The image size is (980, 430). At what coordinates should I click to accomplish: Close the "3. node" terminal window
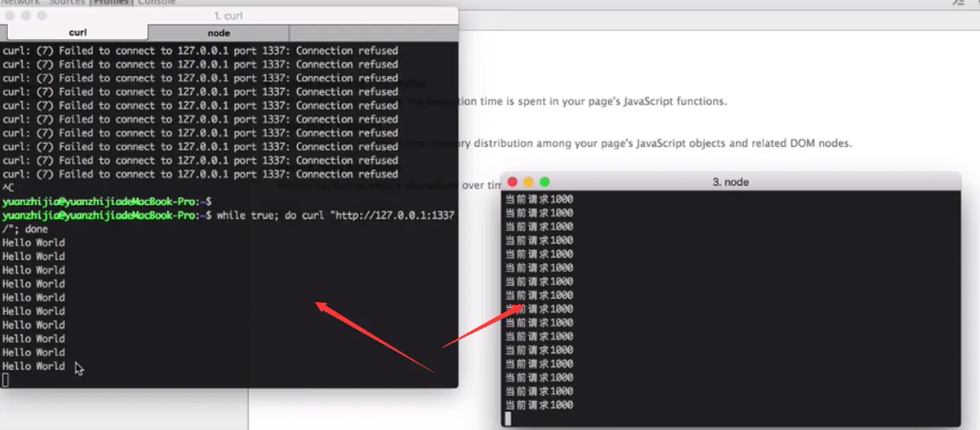512,182
